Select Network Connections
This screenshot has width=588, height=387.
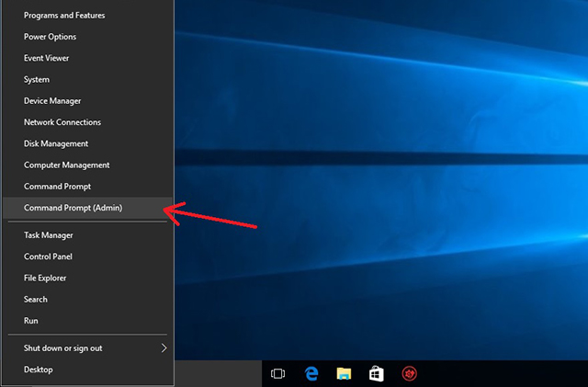click(88, 122)
